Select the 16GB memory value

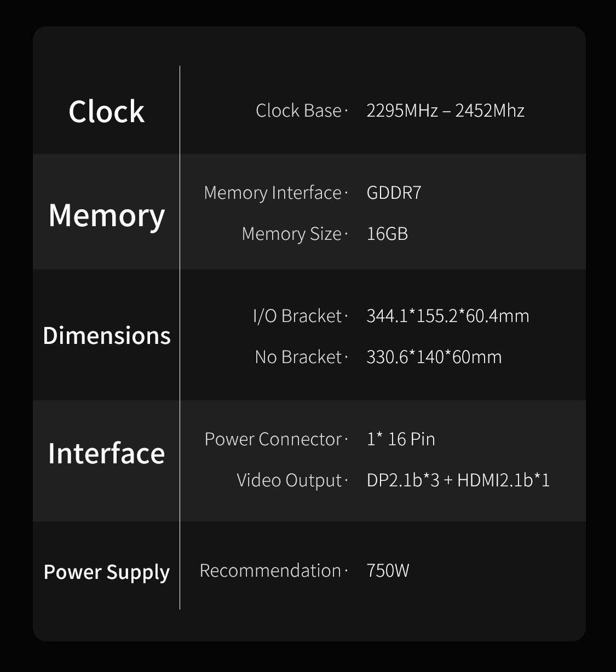[x=387, y=234]
